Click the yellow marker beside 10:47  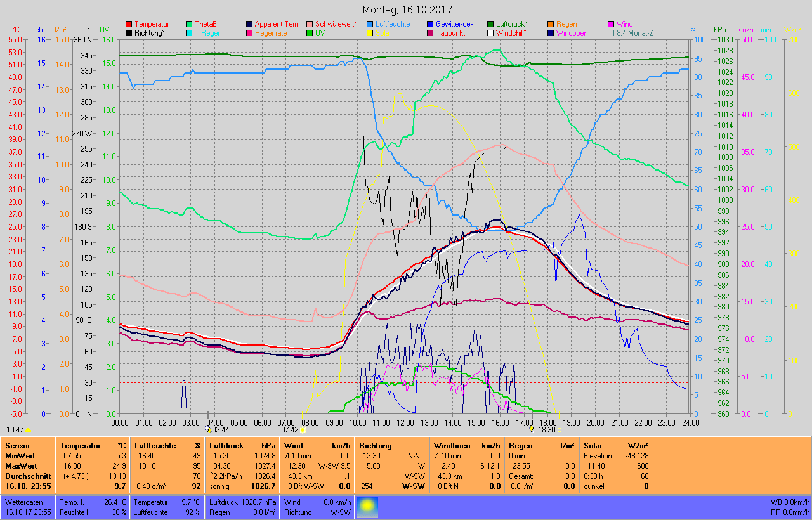(28, 430)
